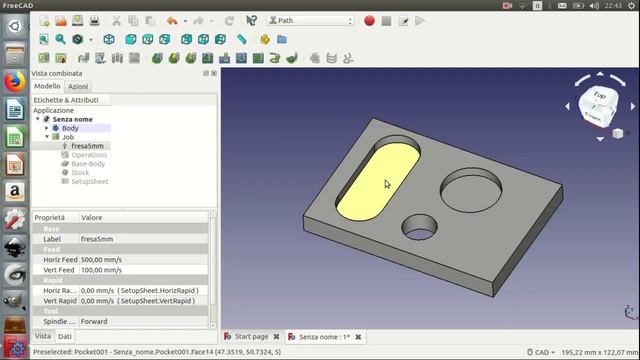Fit all content in the view

[44, 39]
